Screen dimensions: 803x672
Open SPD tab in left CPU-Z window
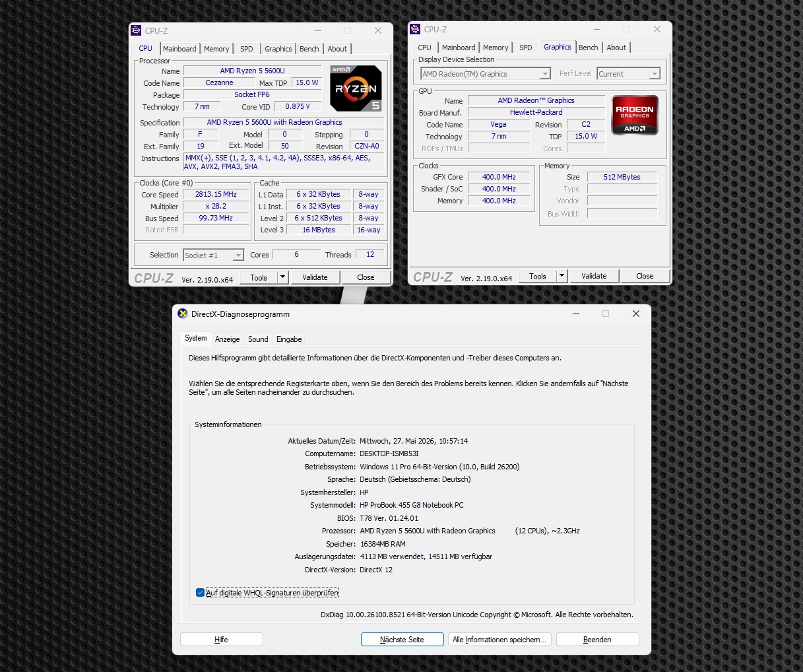tap(247, 49)
